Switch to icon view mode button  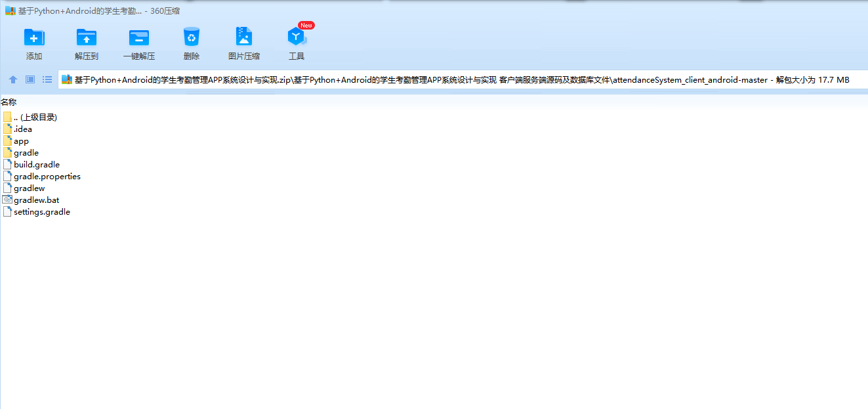tap(30, 79)
